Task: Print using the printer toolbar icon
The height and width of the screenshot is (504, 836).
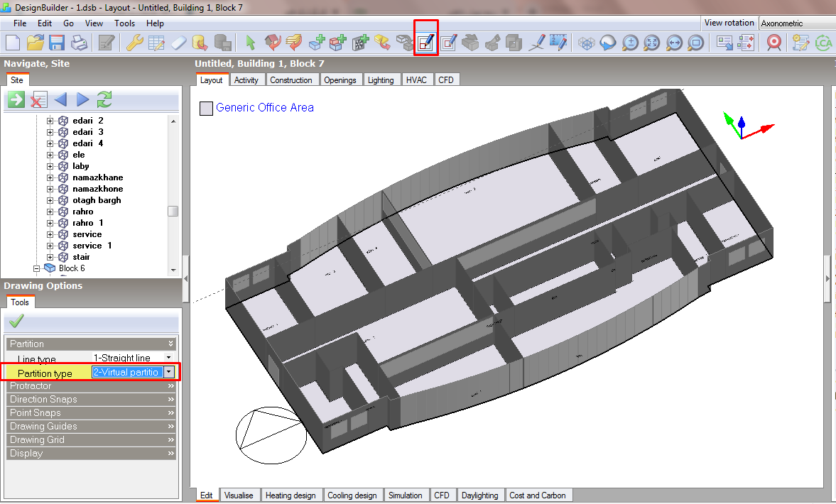Action: pos(79,43)
